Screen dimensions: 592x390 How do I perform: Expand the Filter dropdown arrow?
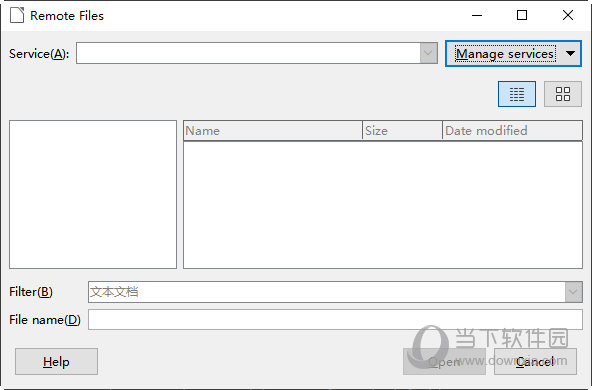[x=573, y=292]
